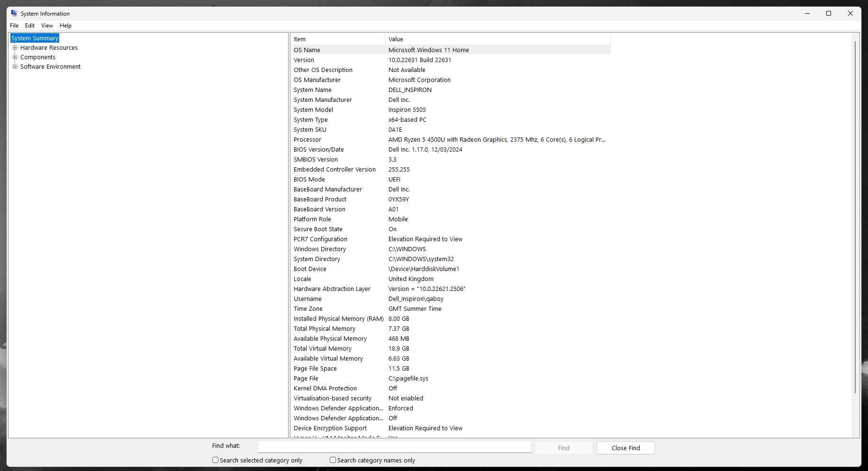Viewport: 868px width, 471px height.
Task: Expand the Hardware Resources node
Action: click(15, 48)
